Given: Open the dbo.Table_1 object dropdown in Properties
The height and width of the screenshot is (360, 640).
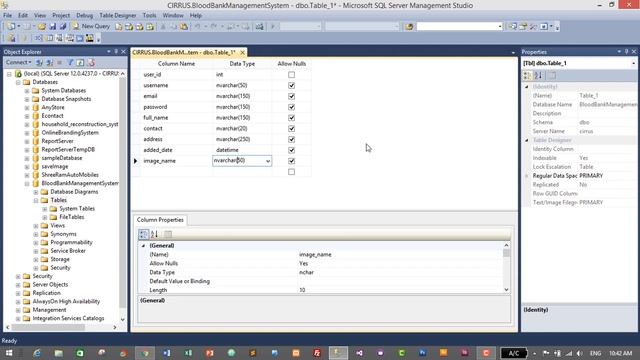Looking at the screenshot, I should [x=633, y=63].
